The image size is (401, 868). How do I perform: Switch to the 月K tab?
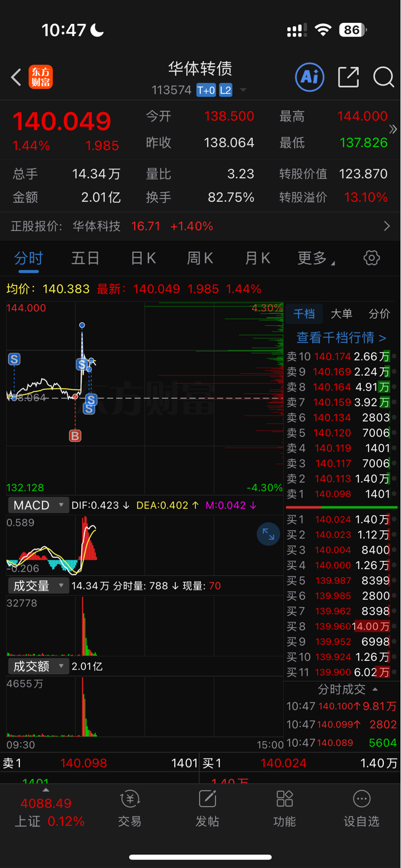258,258
